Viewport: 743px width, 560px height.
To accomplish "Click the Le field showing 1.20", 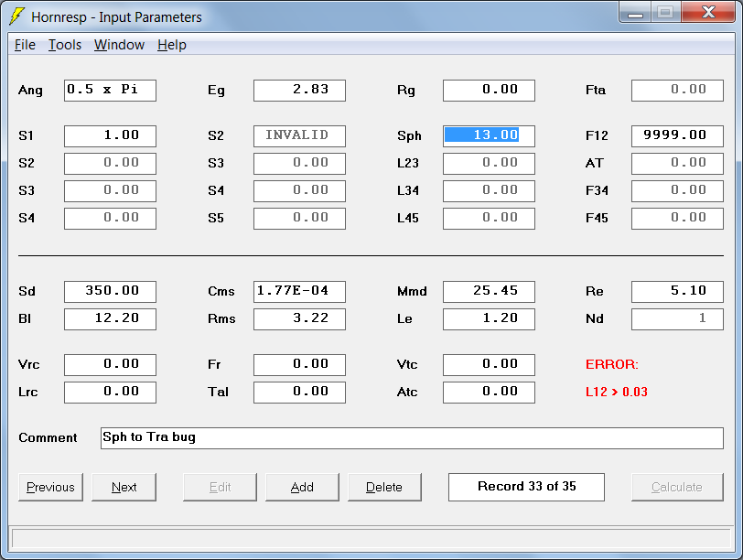I will [x=489, y=319].
